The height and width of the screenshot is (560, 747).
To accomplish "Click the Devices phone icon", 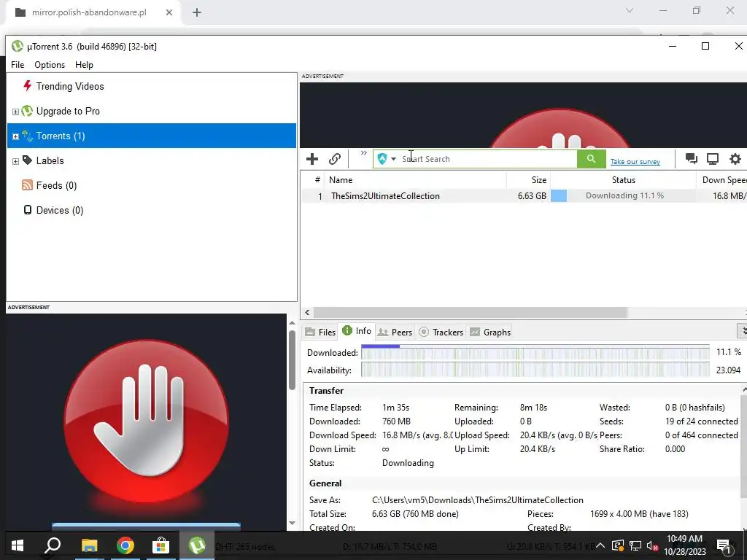I will 28,210.
